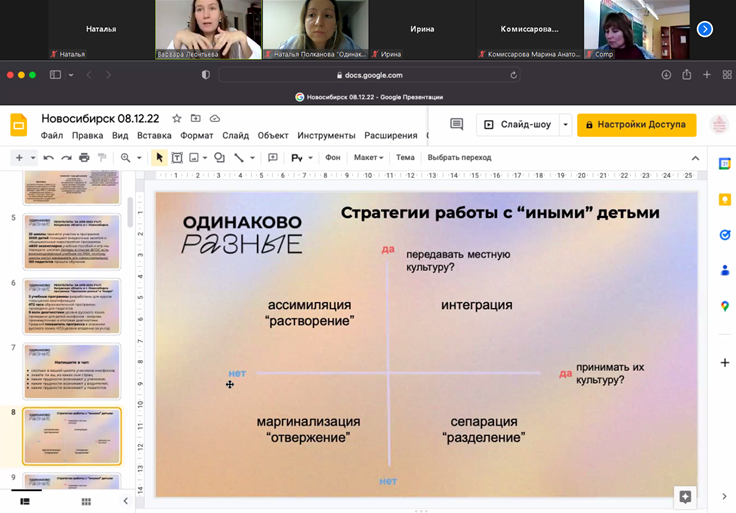This screenshot has width=736, height=513.
Task: Open the Слайд-шоу dropdown arrow
Action: coord(565,125)
